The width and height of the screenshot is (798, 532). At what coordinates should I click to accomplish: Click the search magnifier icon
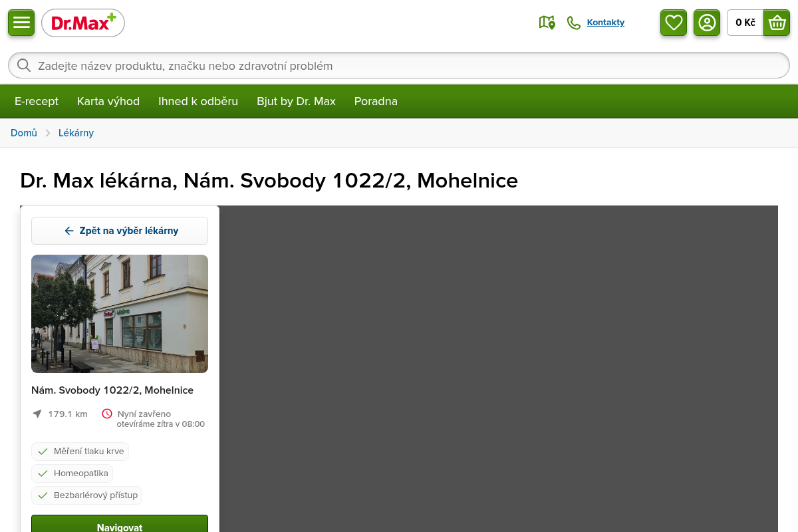coord(24,65)
